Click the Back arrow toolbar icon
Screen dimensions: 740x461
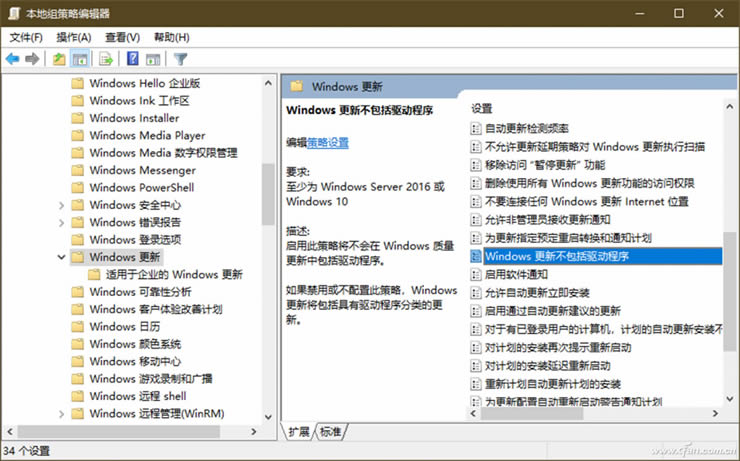click(x=13, y=59)
